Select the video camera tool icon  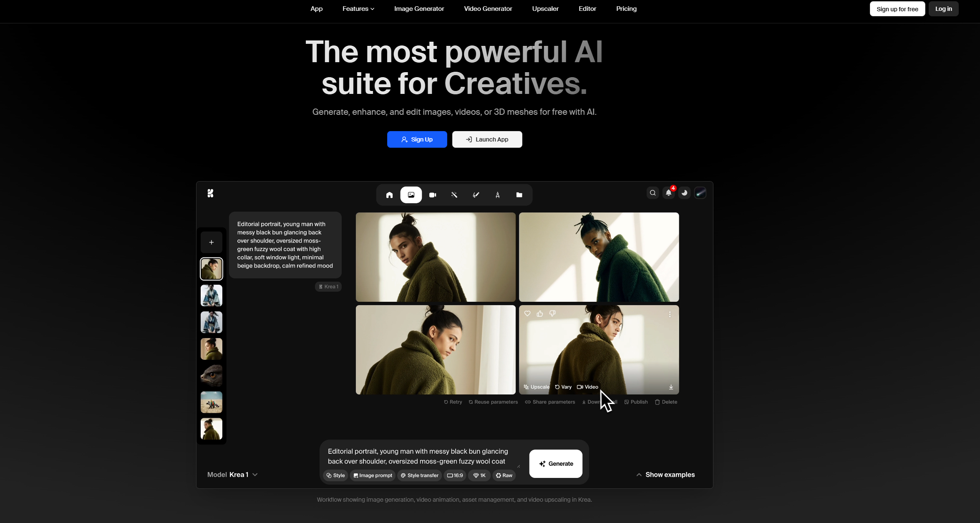[433, 195]
